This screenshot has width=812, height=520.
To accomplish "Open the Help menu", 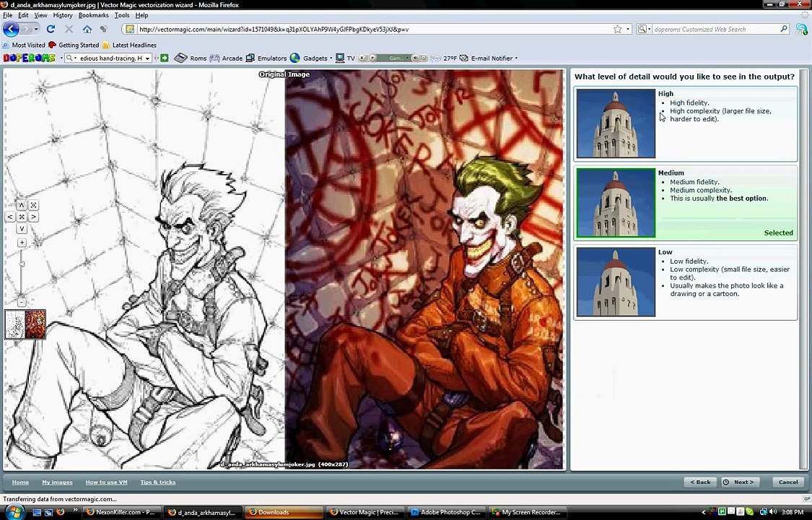I will click(141, 15).
